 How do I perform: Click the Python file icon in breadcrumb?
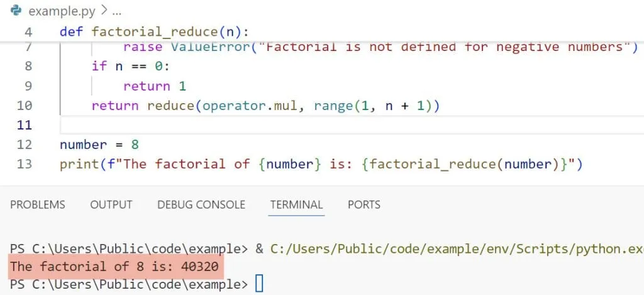tap(17, 11)
